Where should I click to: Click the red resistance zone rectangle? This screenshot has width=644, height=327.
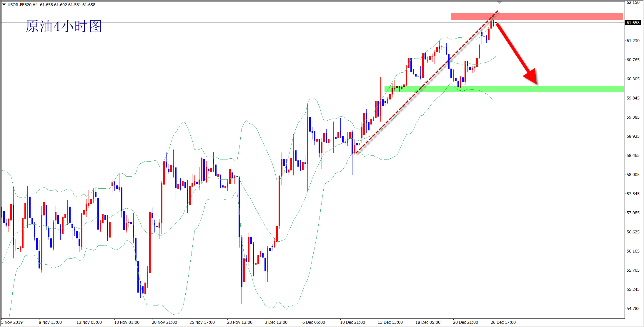[559, 16]
